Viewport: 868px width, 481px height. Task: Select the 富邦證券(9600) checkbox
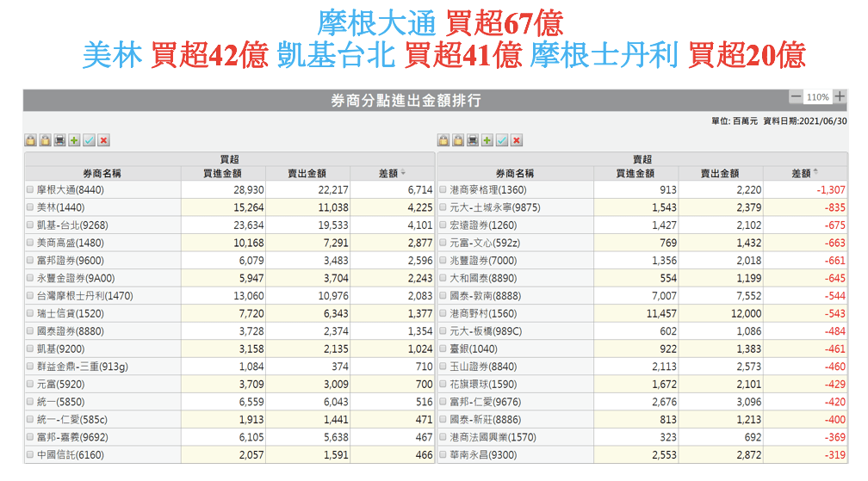[30, 260]
